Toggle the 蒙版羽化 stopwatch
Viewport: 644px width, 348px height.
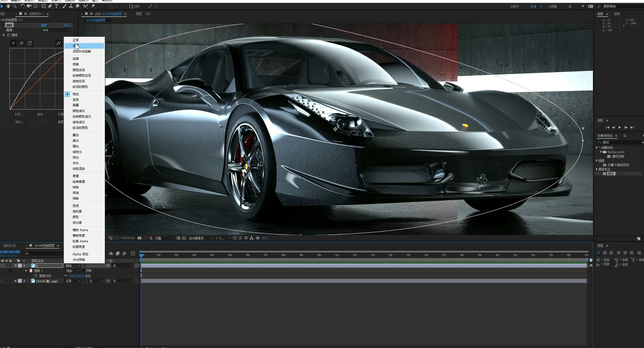click(x=36, y=276)
